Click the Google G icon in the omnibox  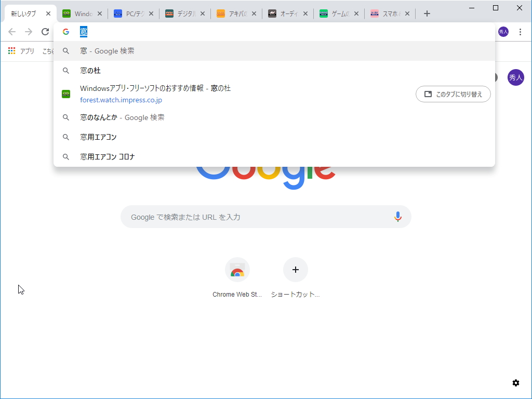65,31
